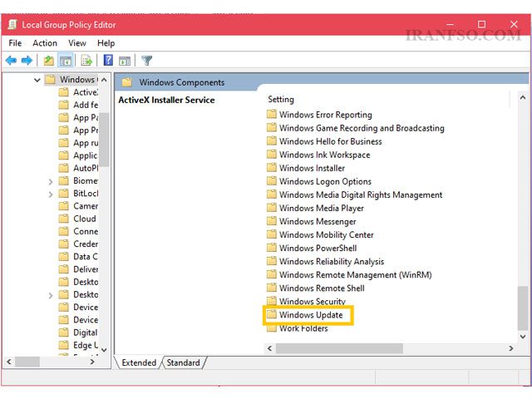Go back with the blue left arrow
This screenshot has height=399, width=532.
point(11,61)
